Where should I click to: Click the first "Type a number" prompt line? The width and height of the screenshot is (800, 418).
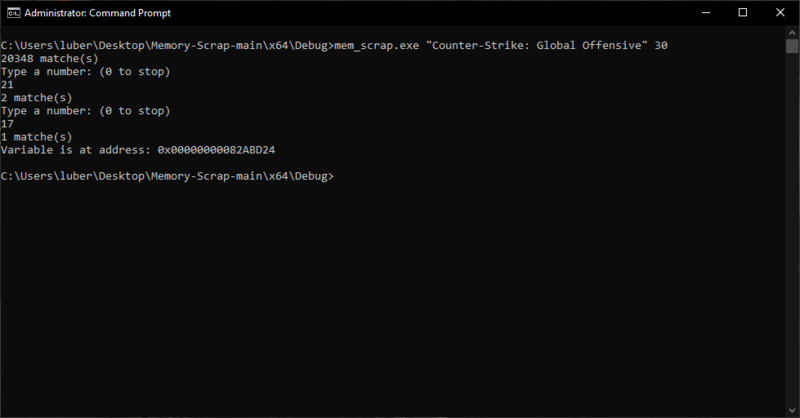pos(85,71)
